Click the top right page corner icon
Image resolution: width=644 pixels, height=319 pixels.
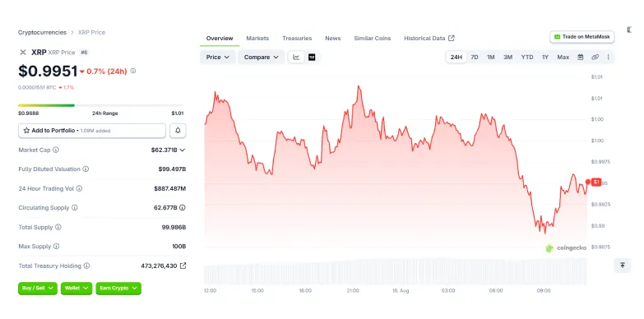point(629,30)
